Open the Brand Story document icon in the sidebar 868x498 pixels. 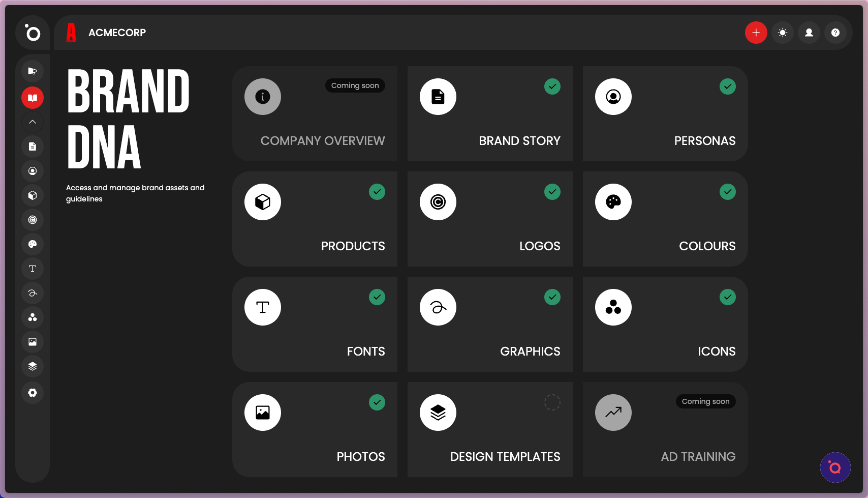point(32,147)
